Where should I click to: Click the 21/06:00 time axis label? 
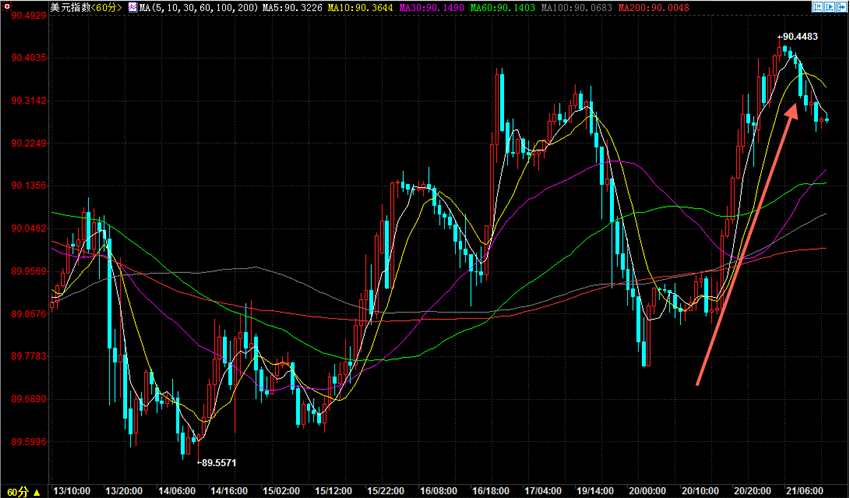click(x=804, y=491)
